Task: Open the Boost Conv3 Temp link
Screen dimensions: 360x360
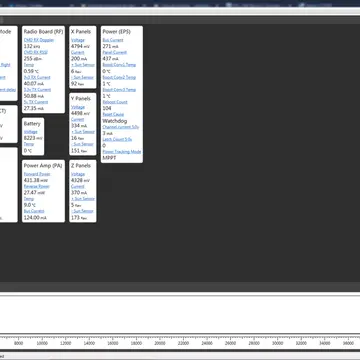Action: (119, 90)
